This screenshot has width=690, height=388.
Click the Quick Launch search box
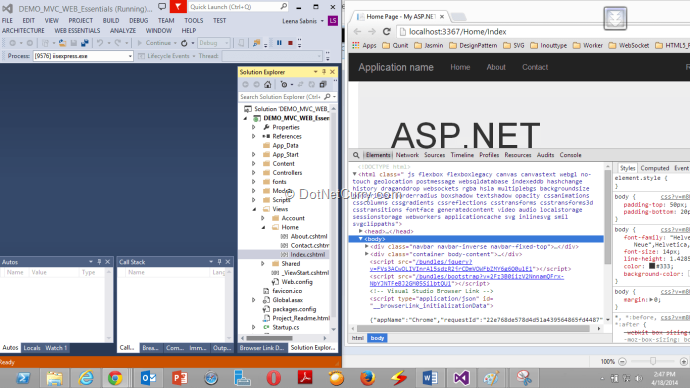(239, 7)
